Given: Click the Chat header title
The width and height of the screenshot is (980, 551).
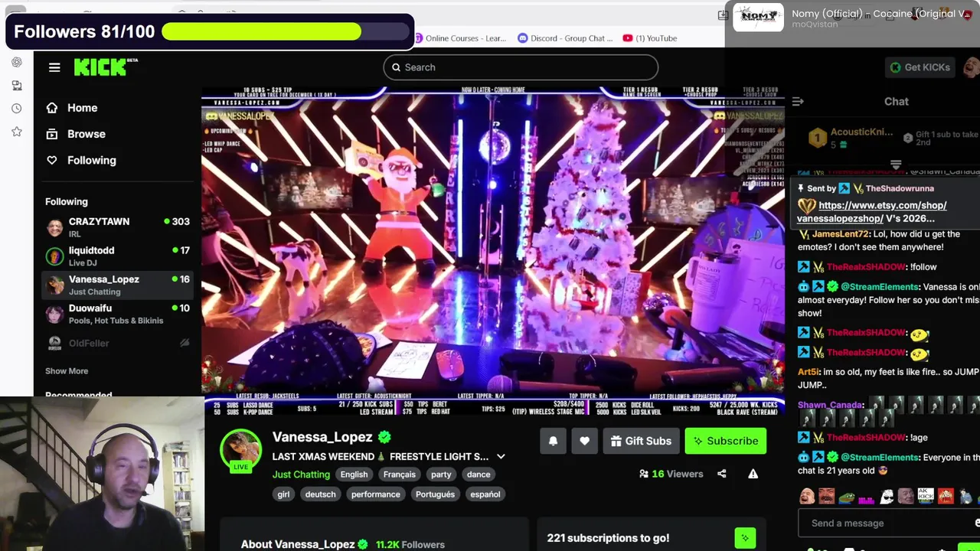Looking at the screenshot, I should click(x=897, y=101).
